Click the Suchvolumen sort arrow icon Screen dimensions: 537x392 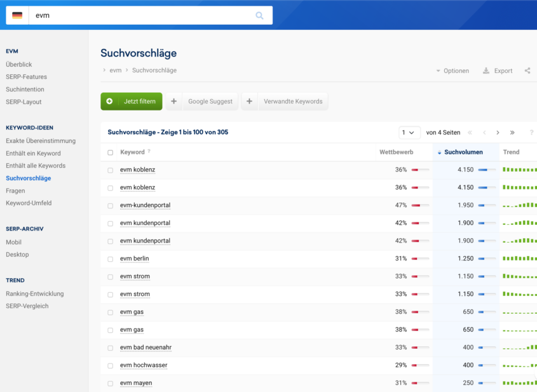coord(439,152)
